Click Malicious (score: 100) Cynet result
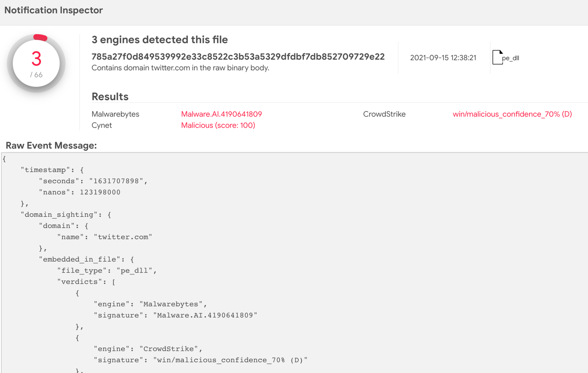 coord(218,125)
